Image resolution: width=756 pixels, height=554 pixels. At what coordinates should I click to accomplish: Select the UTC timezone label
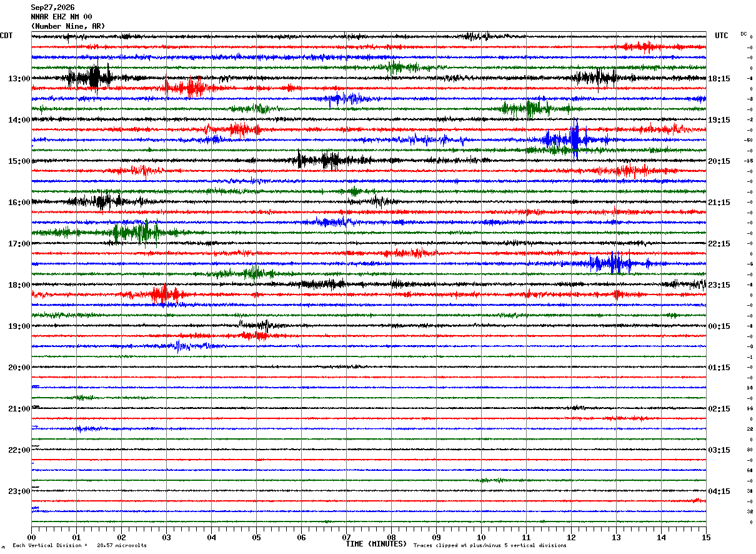(722, 36)
